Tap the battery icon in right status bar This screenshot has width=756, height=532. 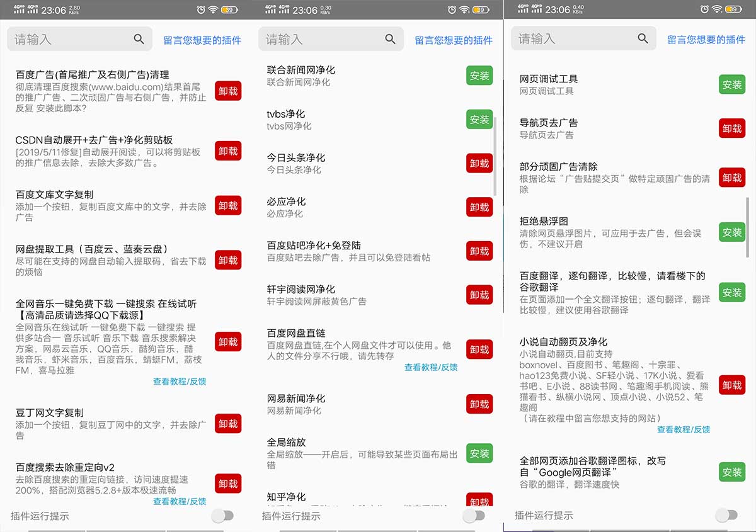click(x=733, y=9)
